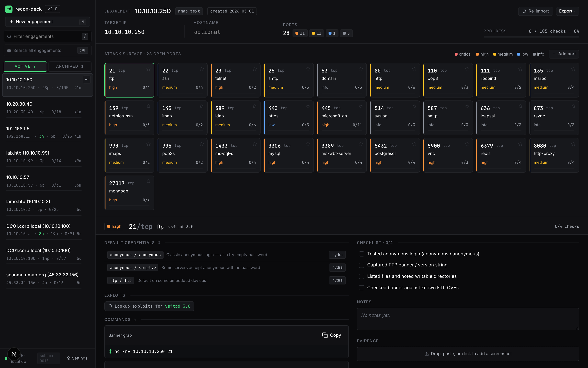
Task: Click Search all engagements field
Action: point(47,50)
